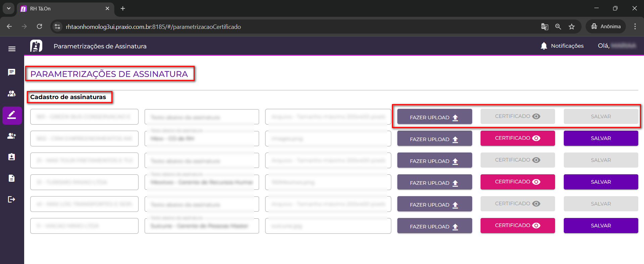Click the translate page icon
Image resolution: width=644 pixels, height=264 pixels.
(545, 27)
